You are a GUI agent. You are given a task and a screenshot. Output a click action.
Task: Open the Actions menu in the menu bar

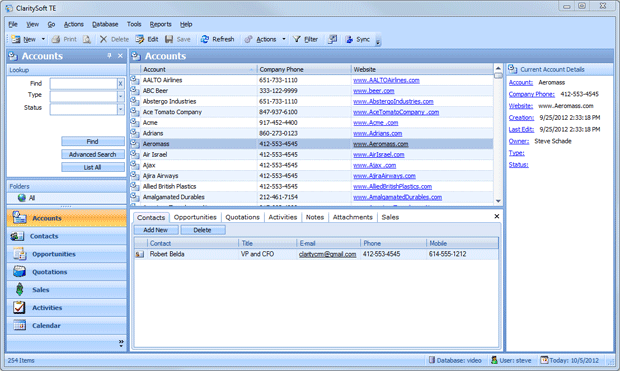tap(74, 24)
